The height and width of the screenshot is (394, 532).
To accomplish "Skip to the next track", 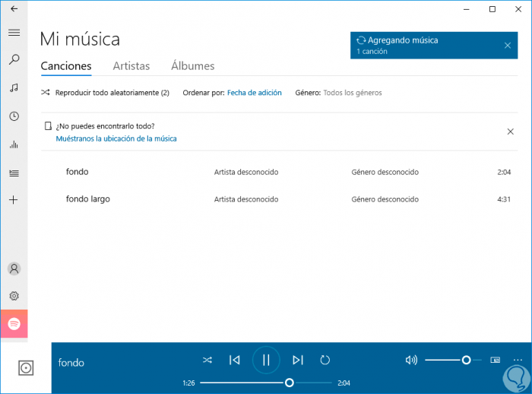I will tap(298, 360).
